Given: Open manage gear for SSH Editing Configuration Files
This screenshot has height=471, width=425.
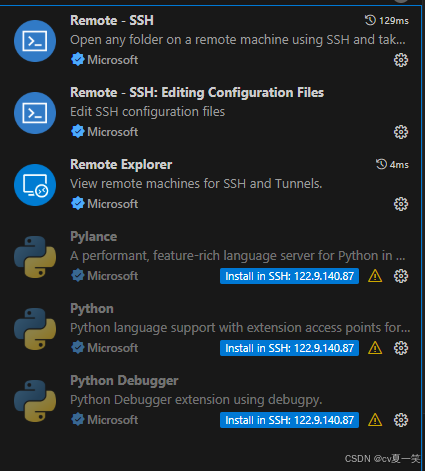Looking at the screenshot, I should [401, 132].
